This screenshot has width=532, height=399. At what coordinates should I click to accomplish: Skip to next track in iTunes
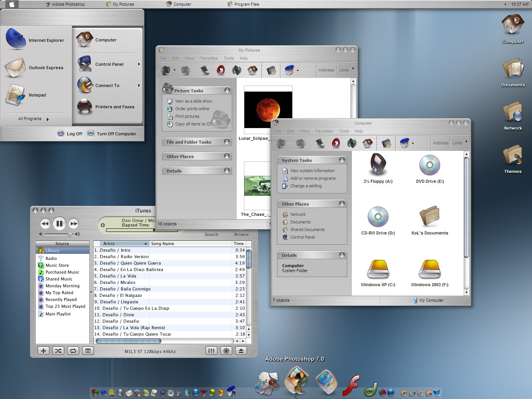[x=73, y=223]
